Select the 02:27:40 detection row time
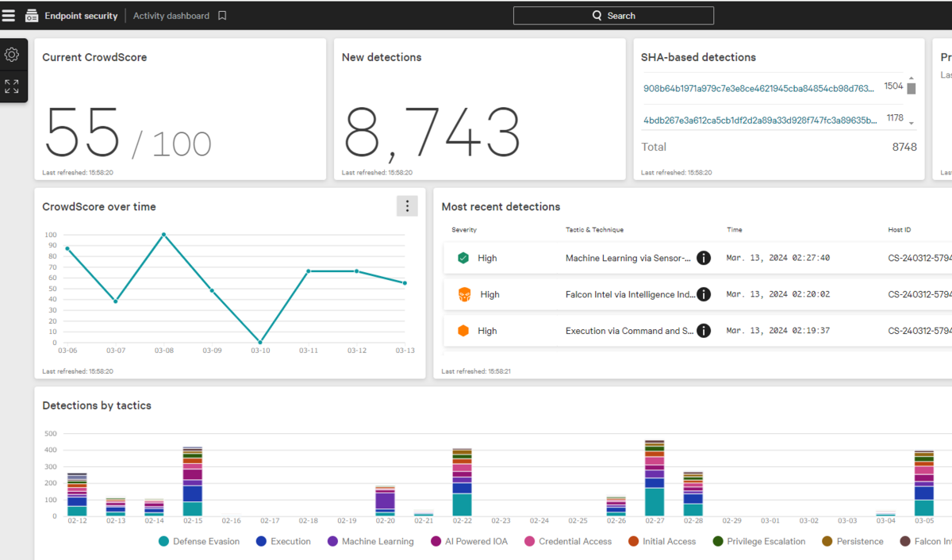The image size is (952, 560). pyautogui.click(x=778, y=258)
